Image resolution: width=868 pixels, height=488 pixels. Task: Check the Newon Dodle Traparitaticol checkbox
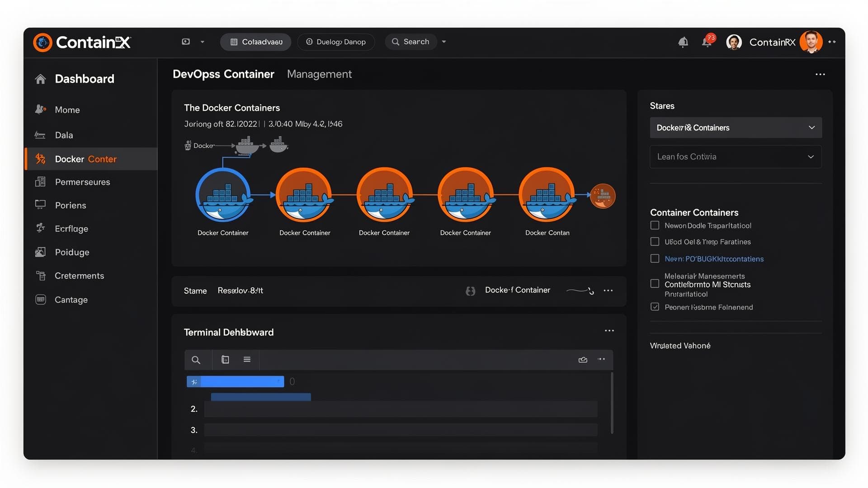[x=655, y=225]
